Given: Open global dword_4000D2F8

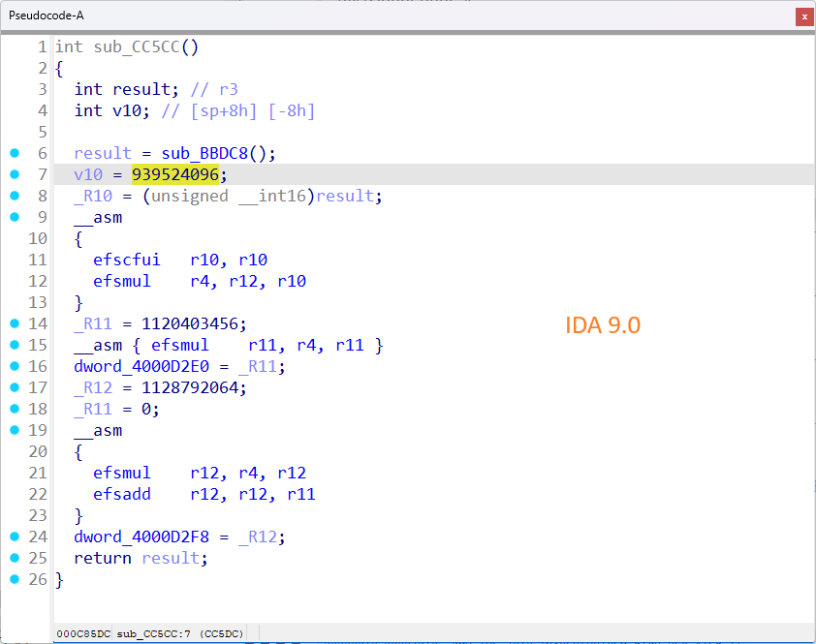Looking at the screenshot, I should click(141, 537).
